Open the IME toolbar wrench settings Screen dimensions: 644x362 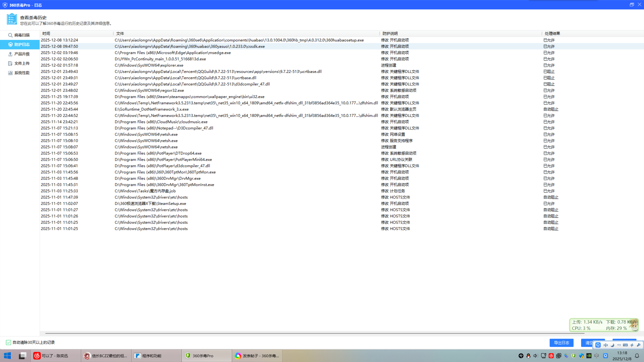tap(638, 345)
